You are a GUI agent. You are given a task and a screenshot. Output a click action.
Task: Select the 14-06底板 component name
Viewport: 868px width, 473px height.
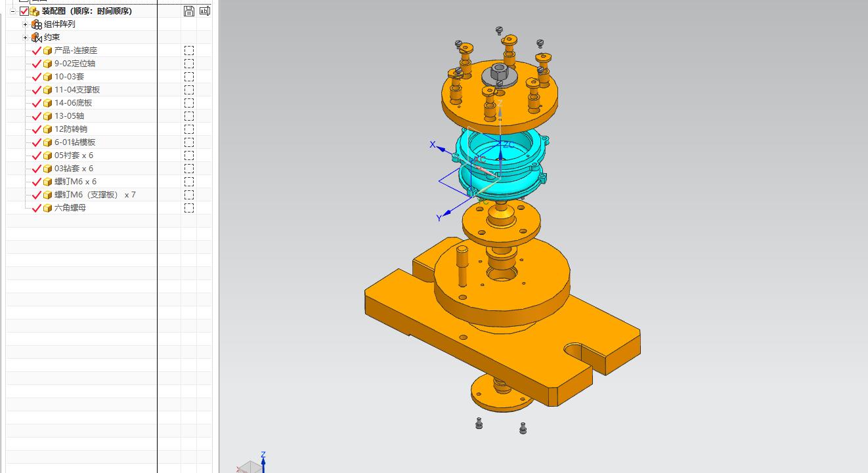(74, 103)
